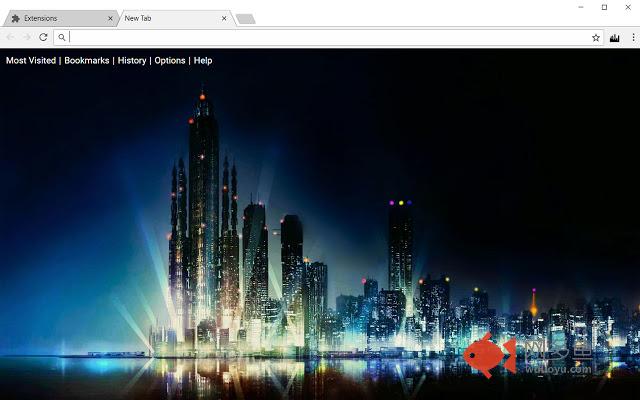Viewport: 640px width, 400px height.
Task: Open the Help link
Action: click(x=203, y=60)
